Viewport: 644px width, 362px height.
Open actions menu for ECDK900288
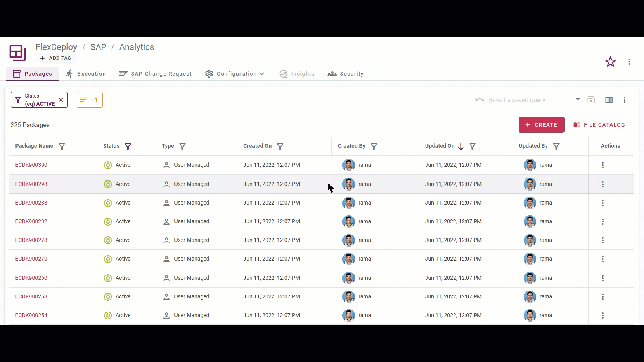[x=603, y=203]
